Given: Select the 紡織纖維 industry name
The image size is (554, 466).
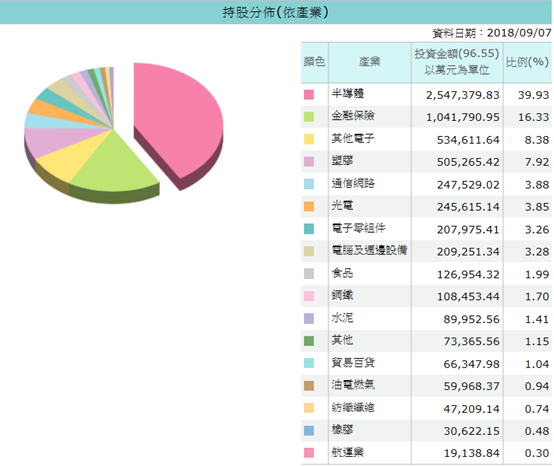Looking at the screenshot, I should (x=353, y=407).
